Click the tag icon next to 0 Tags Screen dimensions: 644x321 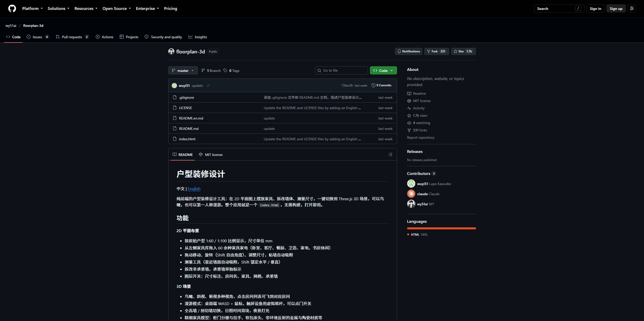pos(225,70)
